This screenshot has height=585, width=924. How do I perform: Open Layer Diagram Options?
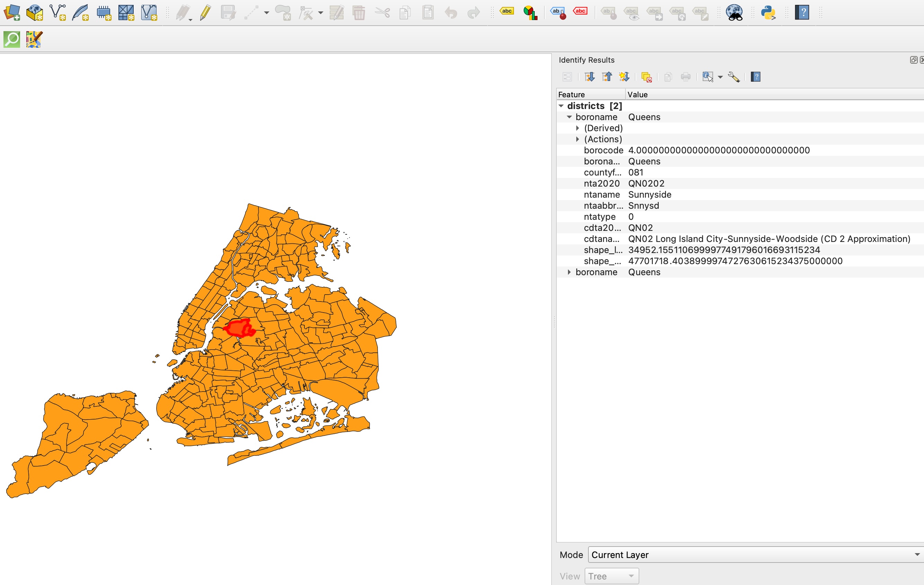pyautogui.click(x=530, y=13)
